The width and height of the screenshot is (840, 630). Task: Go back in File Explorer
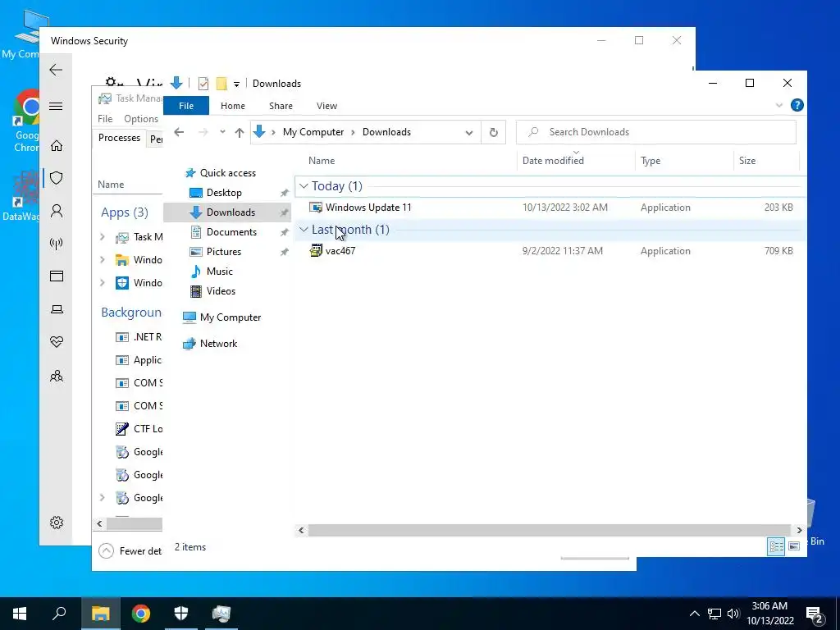click(x=179, y=132)
